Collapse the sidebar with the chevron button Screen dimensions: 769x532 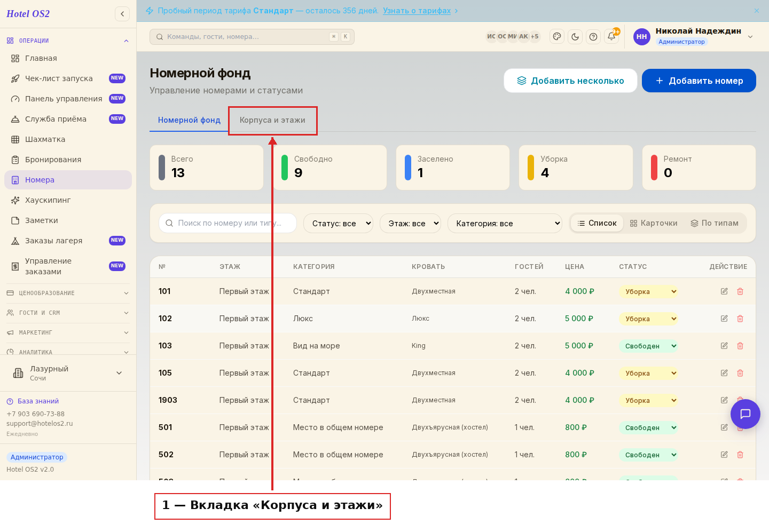(x=122, y=14)
